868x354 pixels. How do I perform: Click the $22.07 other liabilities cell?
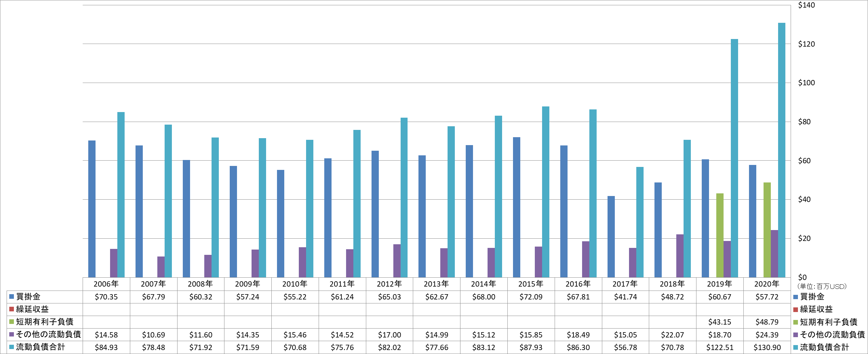(672, 335)
